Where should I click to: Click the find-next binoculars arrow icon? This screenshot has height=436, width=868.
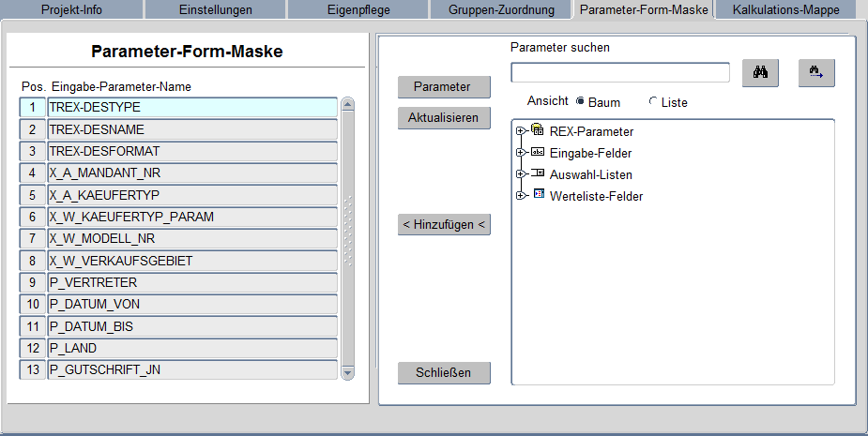(816, 73)
